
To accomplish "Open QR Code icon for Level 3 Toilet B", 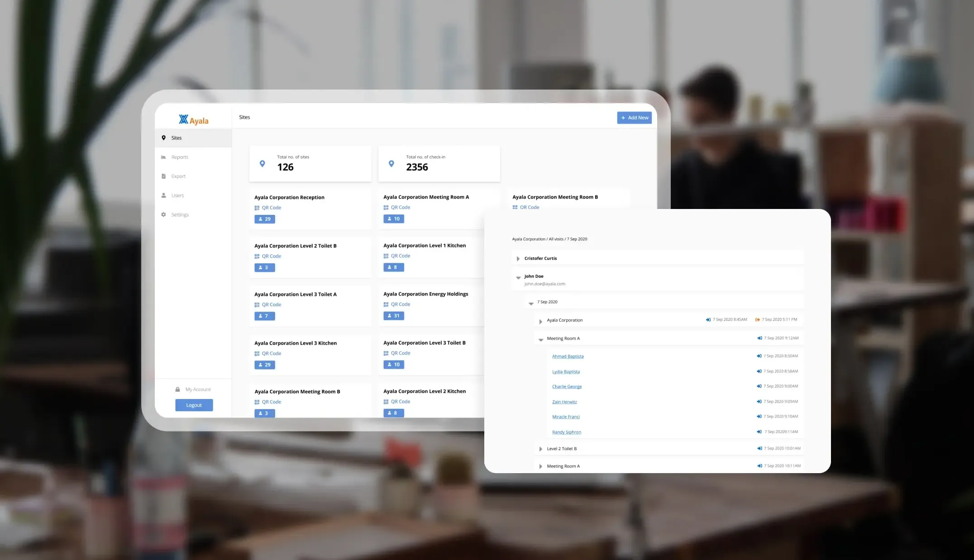I will [x=386, y=353].
